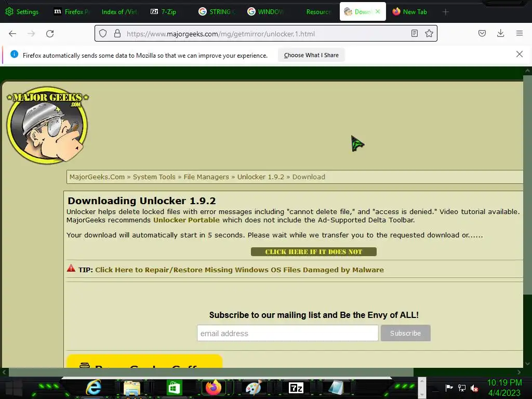Reload the current page

click(x=50, y=34)
